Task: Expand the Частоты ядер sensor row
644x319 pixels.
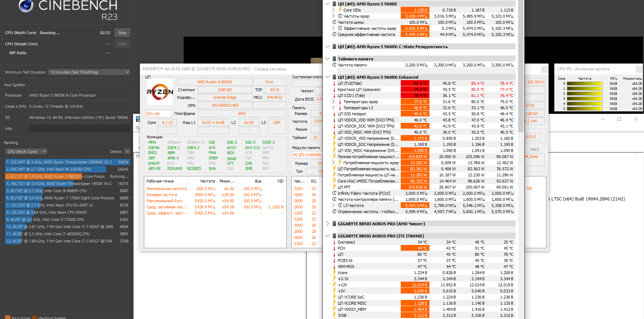Action: pos(333,16)
